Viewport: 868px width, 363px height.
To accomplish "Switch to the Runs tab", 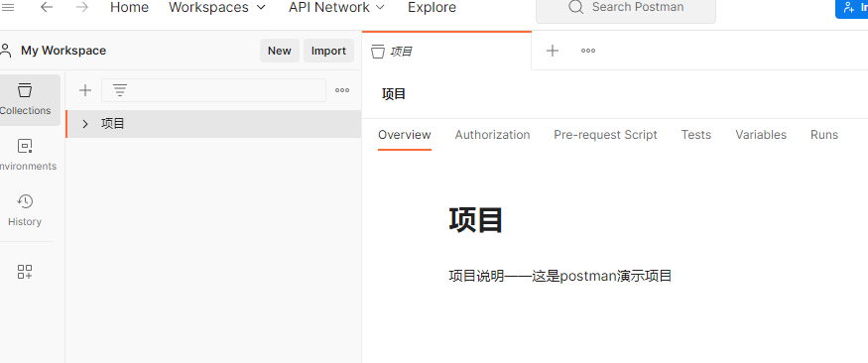I will click(x=824, y=135).
